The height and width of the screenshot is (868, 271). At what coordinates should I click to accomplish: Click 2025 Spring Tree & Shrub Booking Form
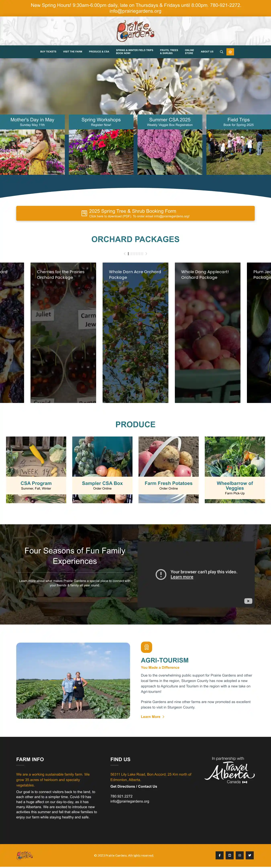pyautogui.click(x=135, y=213)
